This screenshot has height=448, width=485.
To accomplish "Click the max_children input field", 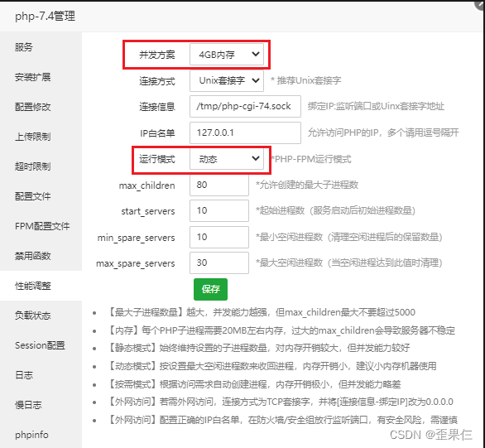I will (x=219, y=185).
